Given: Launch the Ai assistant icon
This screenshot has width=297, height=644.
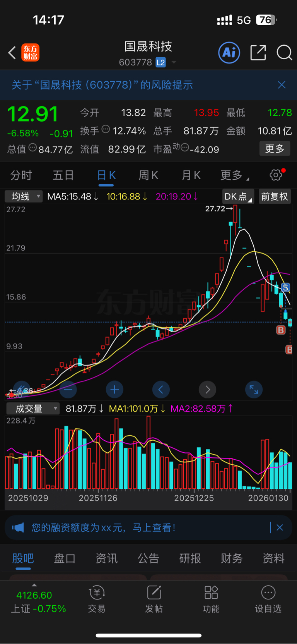Looking at the screenshot, I should [x=229, y=53].
